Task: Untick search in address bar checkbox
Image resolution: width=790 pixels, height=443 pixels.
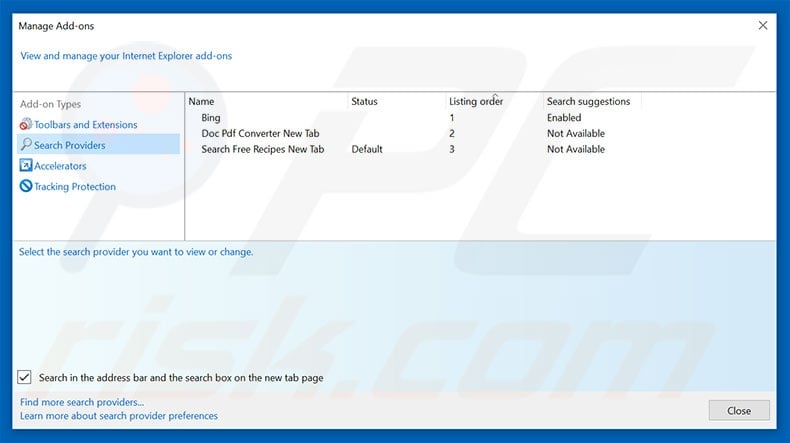Action: click(24, 377)
